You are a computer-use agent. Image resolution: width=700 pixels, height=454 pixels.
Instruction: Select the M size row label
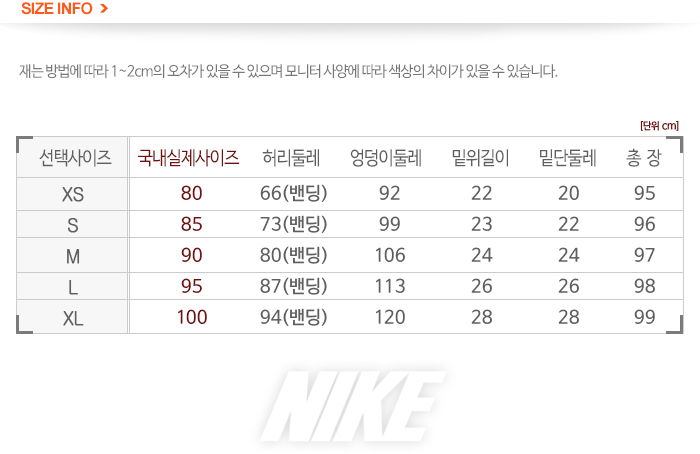click(73, 256)
